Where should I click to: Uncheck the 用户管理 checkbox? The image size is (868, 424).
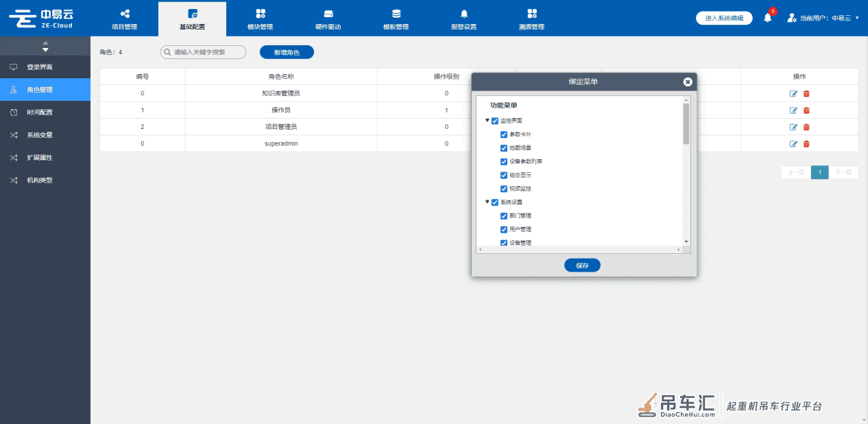tap(504, 229)
